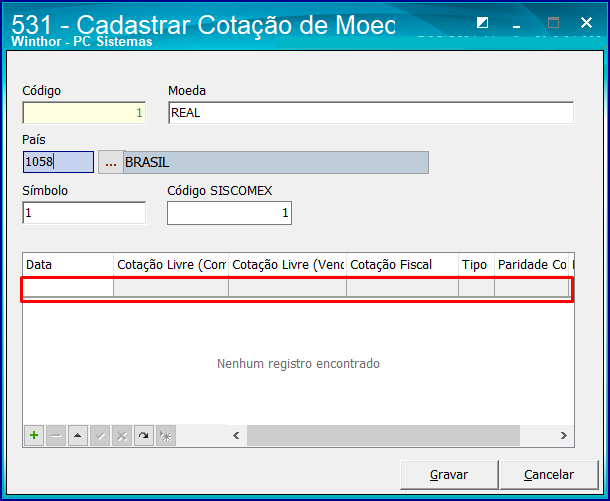Click the Gravar button

(x=449, y=475)
